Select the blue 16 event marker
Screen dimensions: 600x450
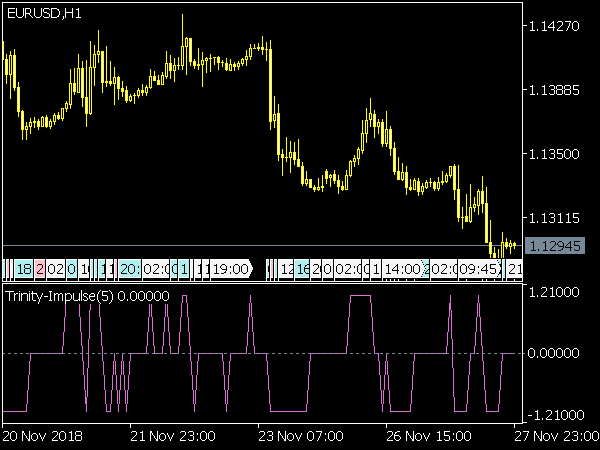point(302,269)
